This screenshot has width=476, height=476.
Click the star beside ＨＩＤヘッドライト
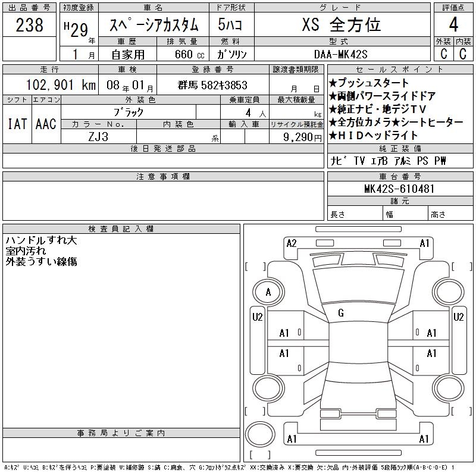click(x=333, y=135)
